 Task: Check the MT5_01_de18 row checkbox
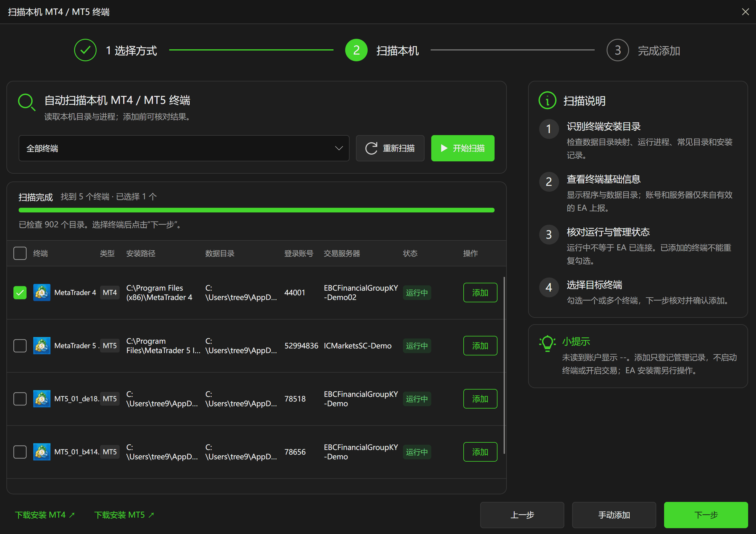click(x=20, y=399)
